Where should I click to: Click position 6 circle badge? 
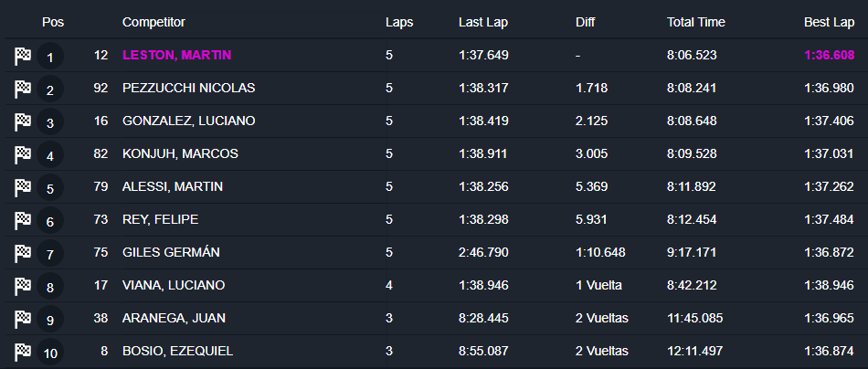point(50,221)
